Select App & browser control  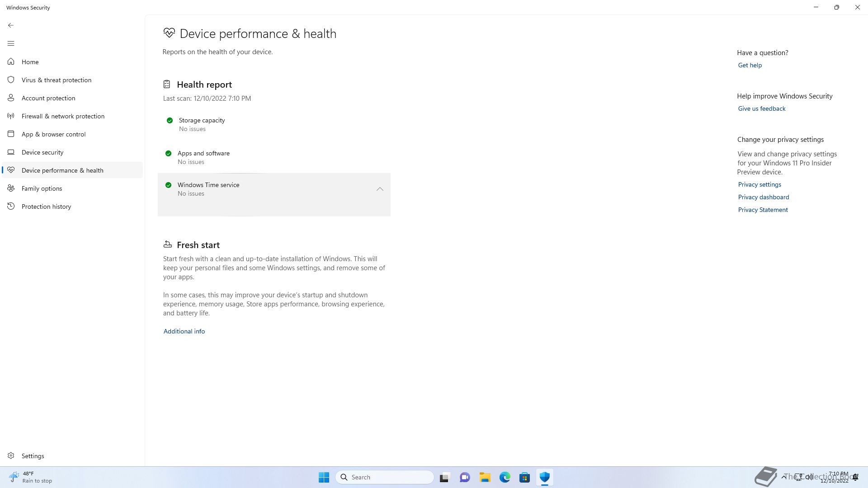[x=72, y=134]
